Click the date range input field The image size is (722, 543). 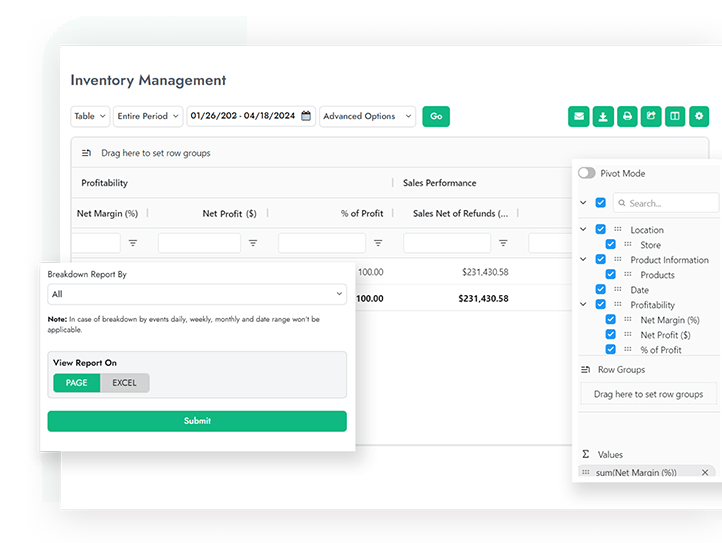coord(251,116)
